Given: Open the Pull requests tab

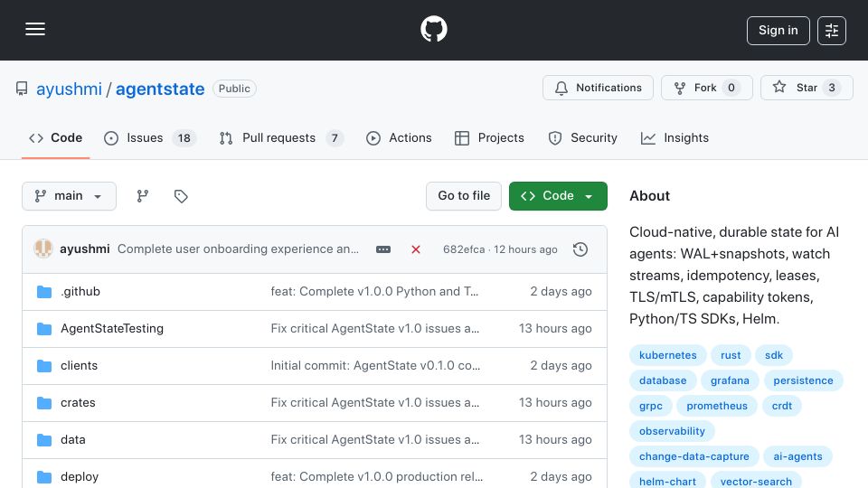Looking at the screenshot, I should (x=282, y=137).
